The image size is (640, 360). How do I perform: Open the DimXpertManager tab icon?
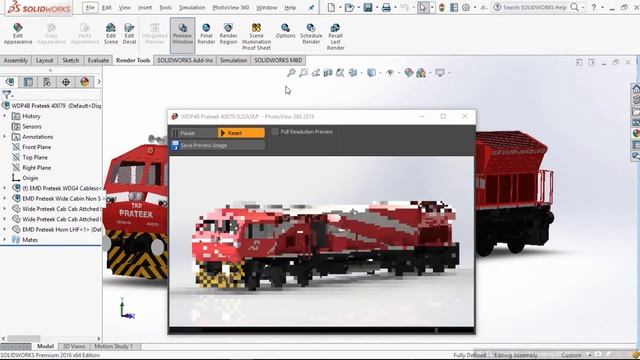[x=66, y=82]
